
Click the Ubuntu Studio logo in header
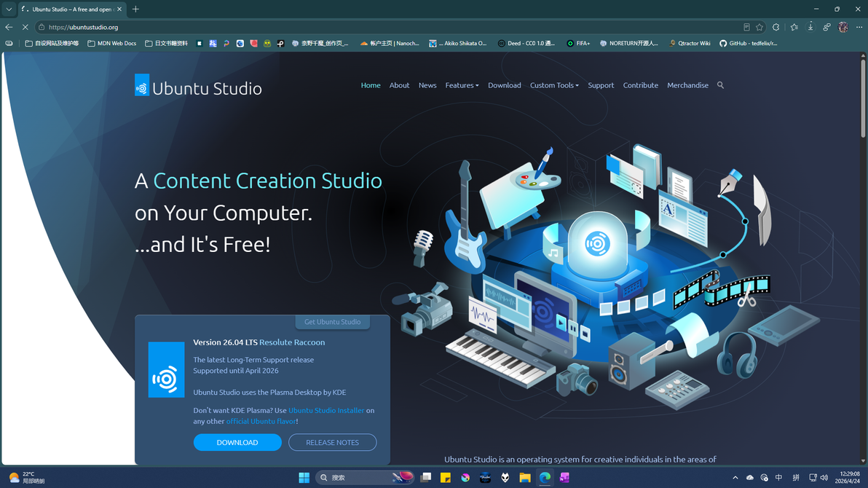(197, 86)
